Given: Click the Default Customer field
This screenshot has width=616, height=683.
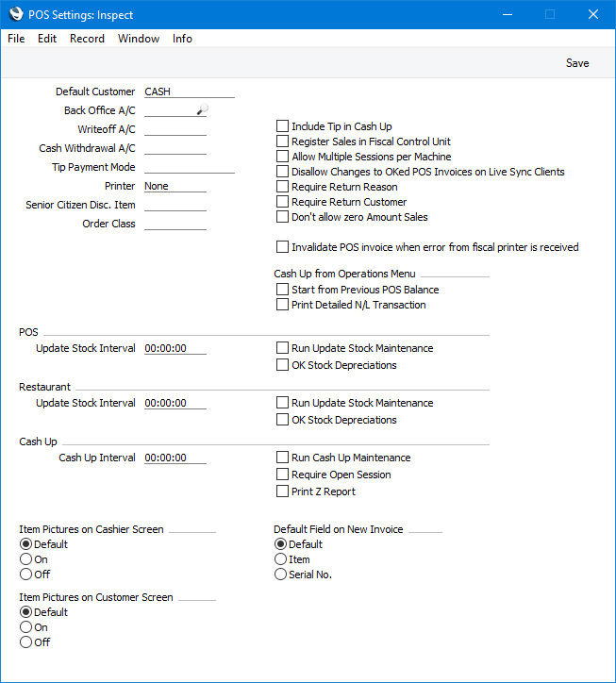Looking at the screenshot, I should point(189,92).
